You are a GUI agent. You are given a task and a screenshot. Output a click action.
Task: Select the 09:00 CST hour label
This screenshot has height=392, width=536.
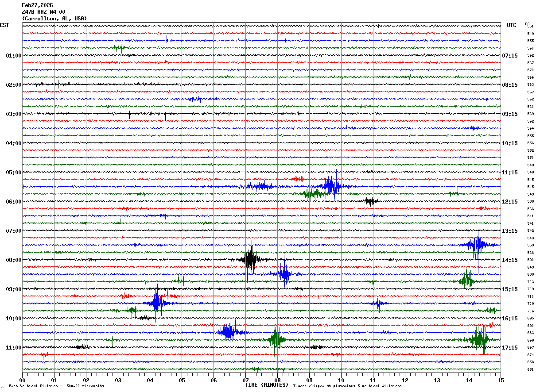14,289
